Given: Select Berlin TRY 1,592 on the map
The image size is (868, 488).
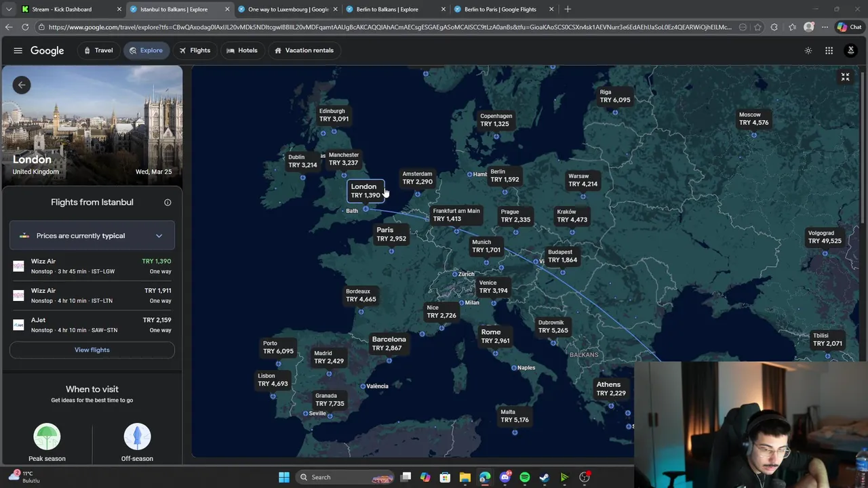Looking at the screenshot, I should [505, 176].
